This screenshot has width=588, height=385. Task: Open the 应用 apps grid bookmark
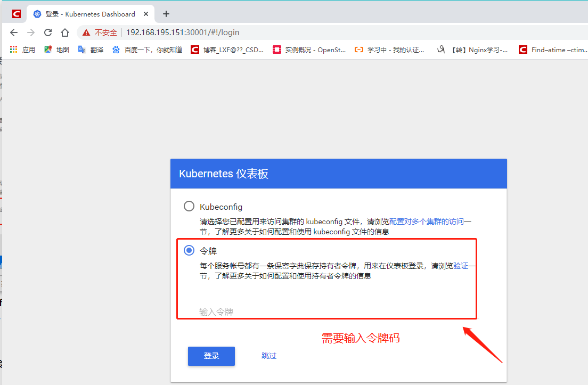click(22, 50)
